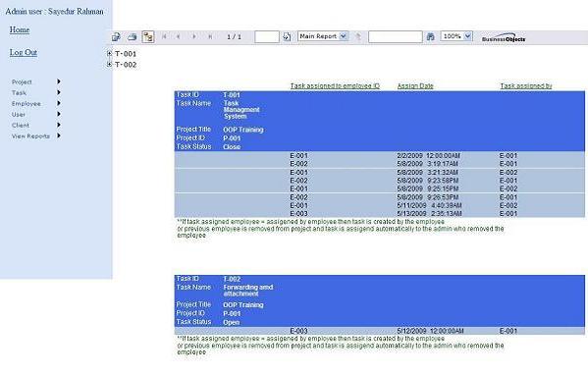Open the Employee menu

[x=26, y=103]
